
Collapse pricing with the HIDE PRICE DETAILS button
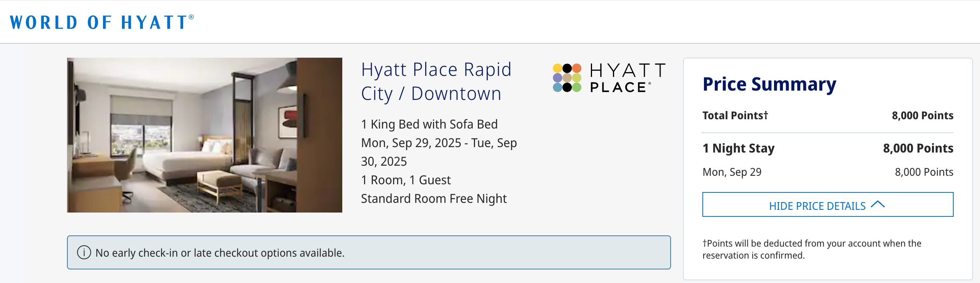tap(827, 205)
